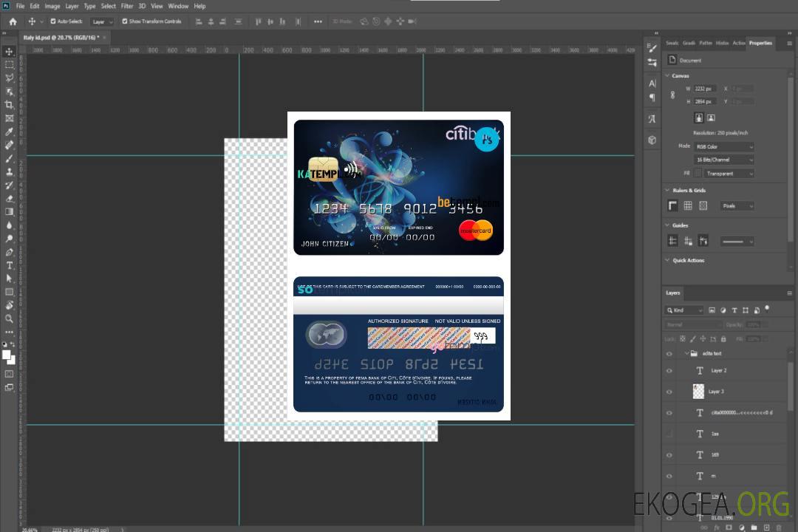Image resolution: width=798 pixels, height=532 pixels.
Task: Select the Path Selection tool
Action: pos(9,279)
